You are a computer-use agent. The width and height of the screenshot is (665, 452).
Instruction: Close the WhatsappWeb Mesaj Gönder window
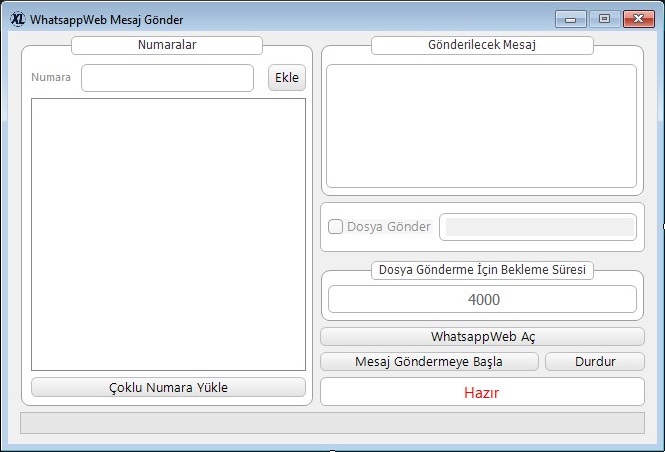click(639, 20)
